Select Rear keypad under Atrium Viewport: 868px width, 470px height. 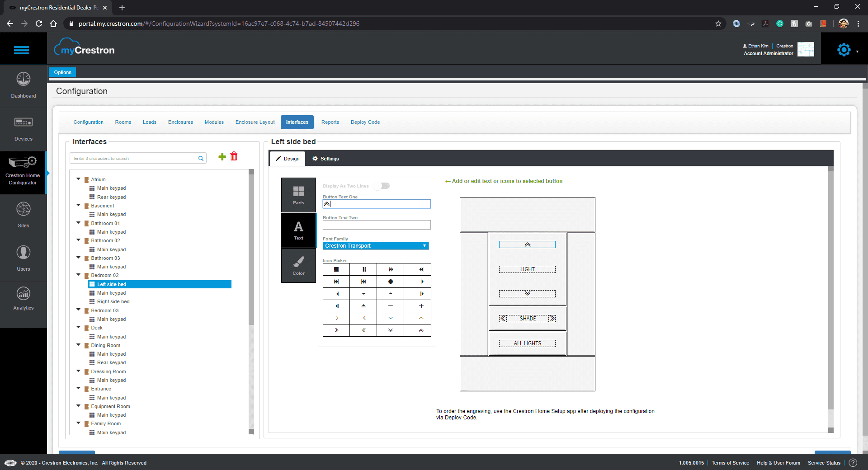coord(111,197)
